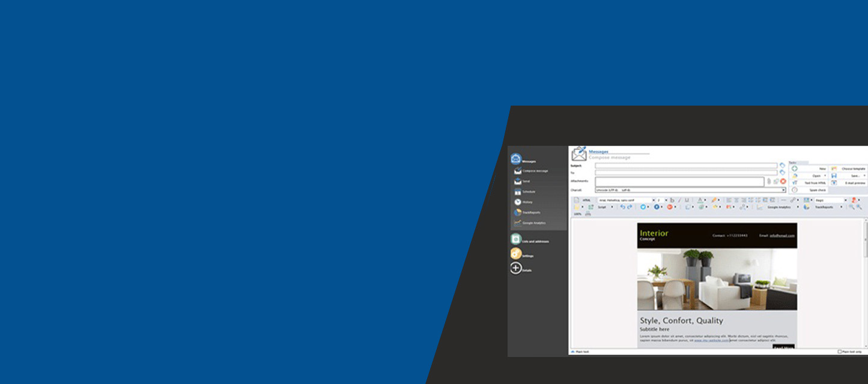Screen dimensions: 868x384
Task: Open the Open task dropdown
Action: tap(809, 176)
